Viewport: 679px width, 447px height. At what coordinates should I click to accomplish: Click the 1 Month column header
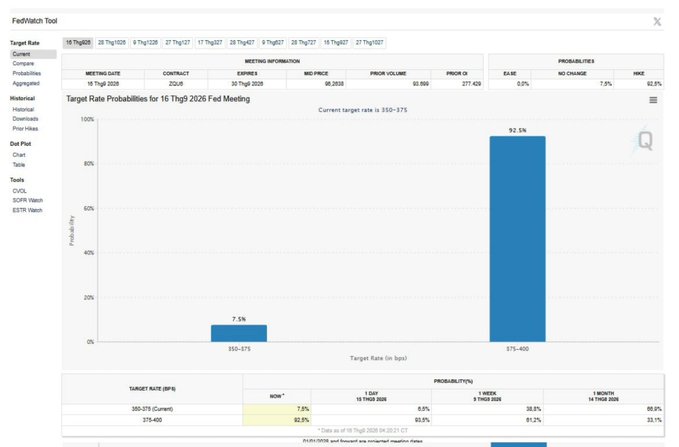(x=603, y=396)
